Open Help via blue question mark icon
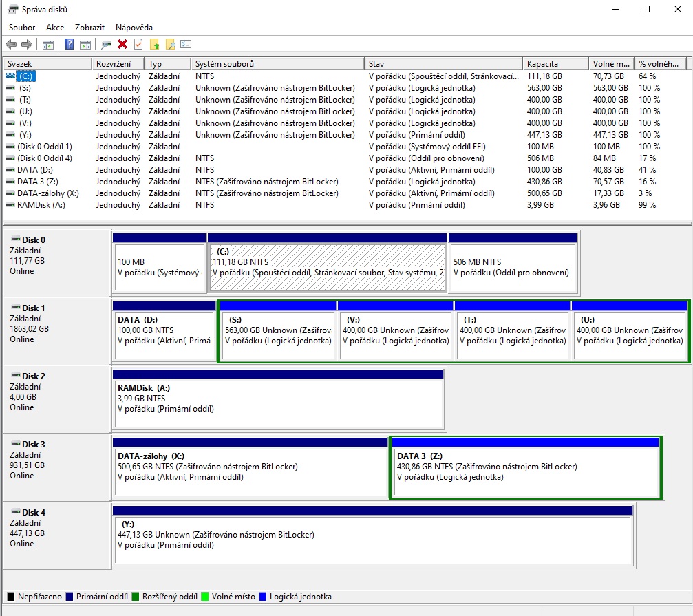Image resolution: width=693 pixels, height=616 pixels. [69, 45]
